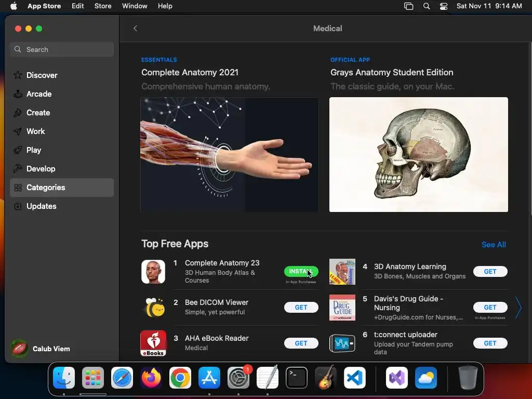This screenshot has width=532, height=399.
Task: Open Complete Anatomy 2021 arm artwork
Action: pyautogui.click(x=229, y=155)
